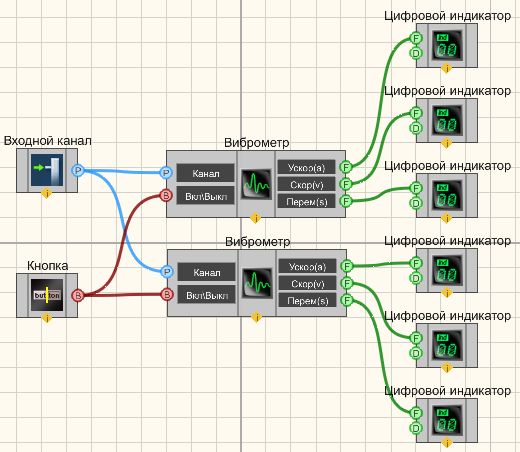The height and width of the screenshot is (452, 520).
Task: Click the Вкл\Выкл input of upper Виброметр
Action: point(206,196)
